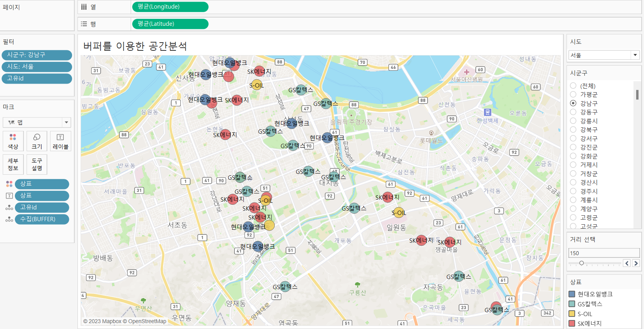Click the 롯데월드 landmark pin icon
The image size is (644, 329).
pyautogui.click(x=431, y=133)
